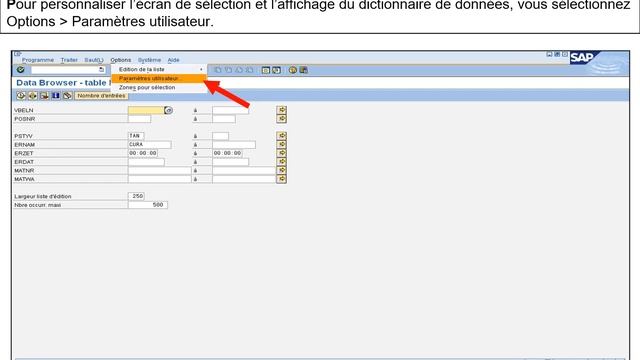Click the greyed Next page toolbar icon
This screenshot has width=640, height=360.
click(239, 70)
